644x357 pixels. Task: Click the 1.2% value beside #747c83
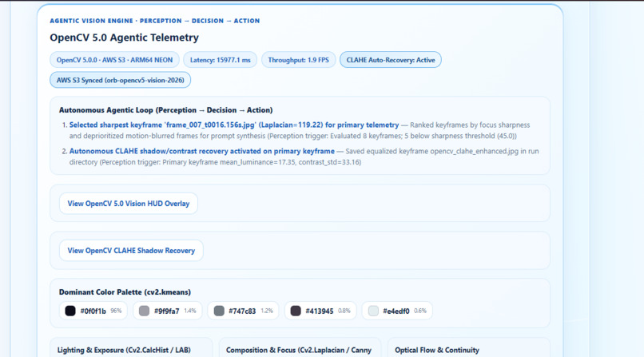pos(267,311)
